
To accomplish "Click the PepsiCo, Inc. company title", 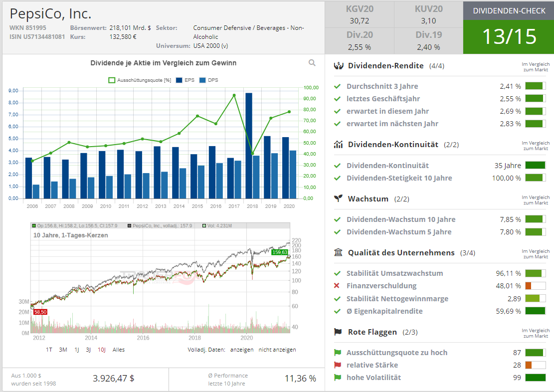I will pyautogui.click(x=50, y=13).
